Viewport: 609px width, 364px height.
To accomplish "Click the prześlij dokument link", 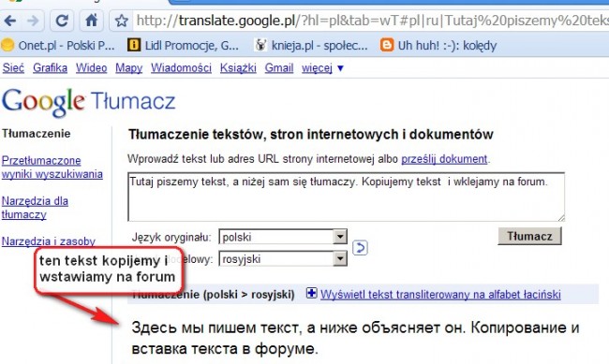I will click(444, 159).
